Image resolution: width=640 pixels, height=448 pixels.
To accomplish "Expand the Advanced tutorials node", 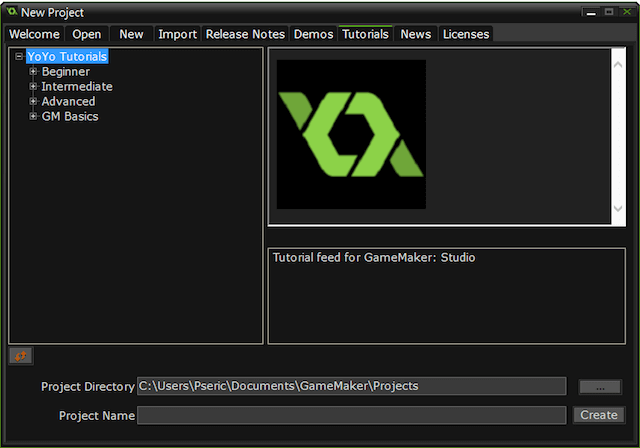I will tap(33, 101).
